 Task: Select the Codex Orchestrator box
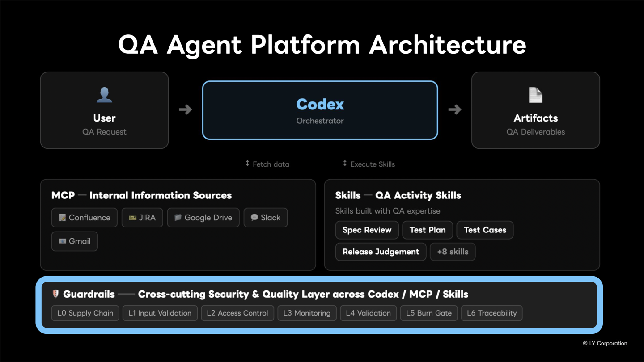(320, 110)
